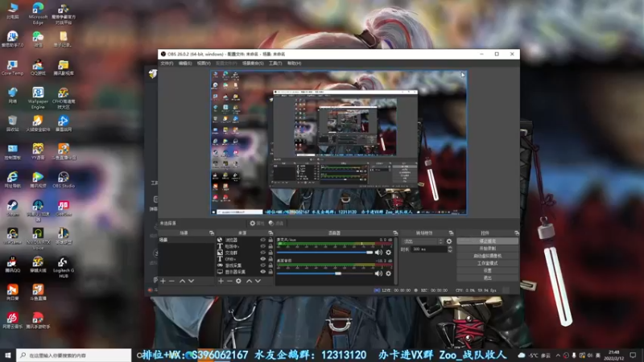
Task: Open the Microsoft Edge desktop icon
Action: click(x=38, y=14)
